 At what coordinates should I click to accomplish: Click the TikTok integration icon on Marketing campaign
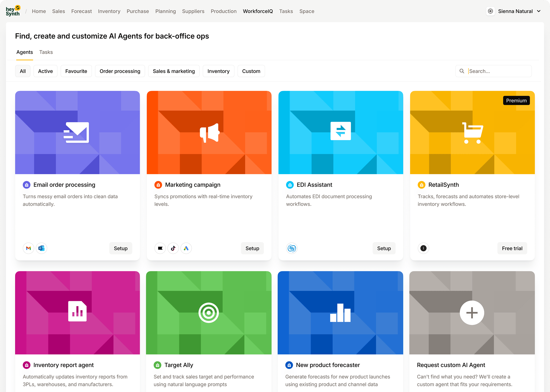173,248
